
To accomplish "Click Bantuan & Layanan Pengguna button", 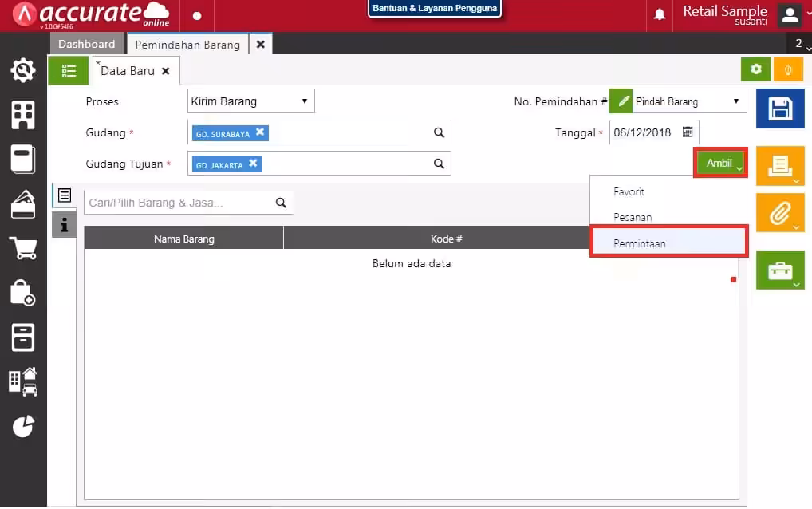I will [435, 8].
